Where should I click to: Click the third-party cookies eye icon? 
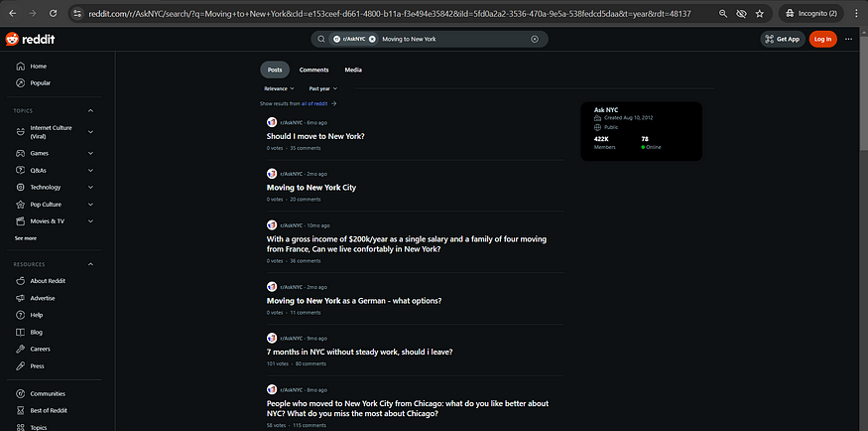(741, 13)
